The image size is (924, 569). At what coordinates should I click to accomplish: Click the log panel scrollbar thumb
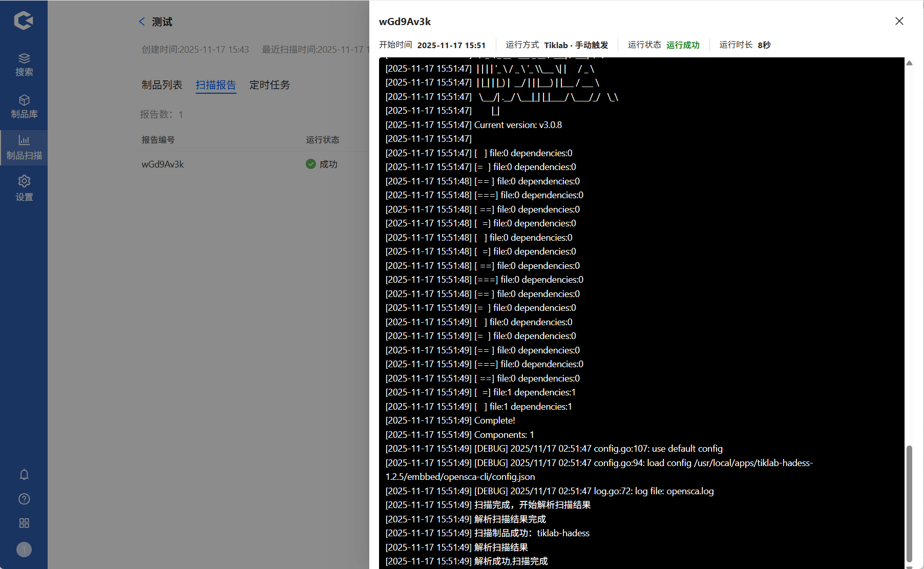click(x=910, y=504)
